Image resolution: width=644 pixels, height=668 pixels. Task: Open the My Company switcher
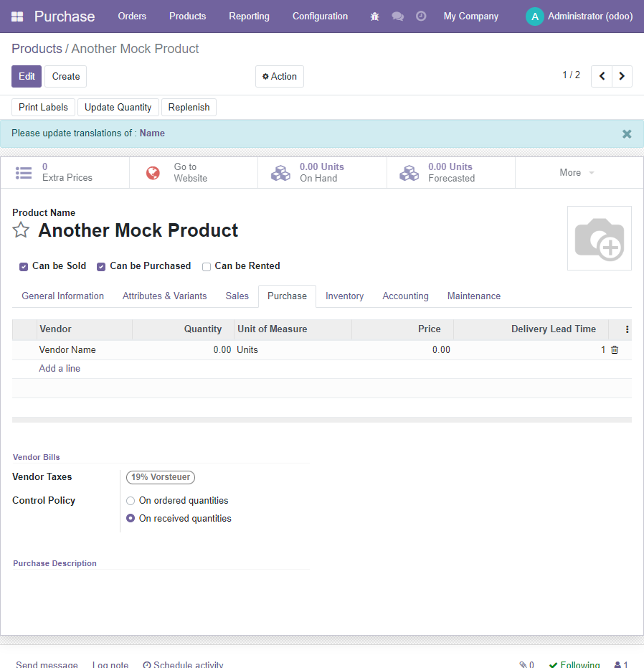pyautogui.click(x=470, y=17)
